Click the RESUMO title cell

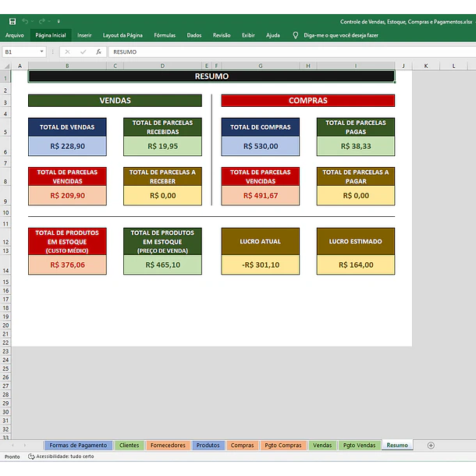211,76
